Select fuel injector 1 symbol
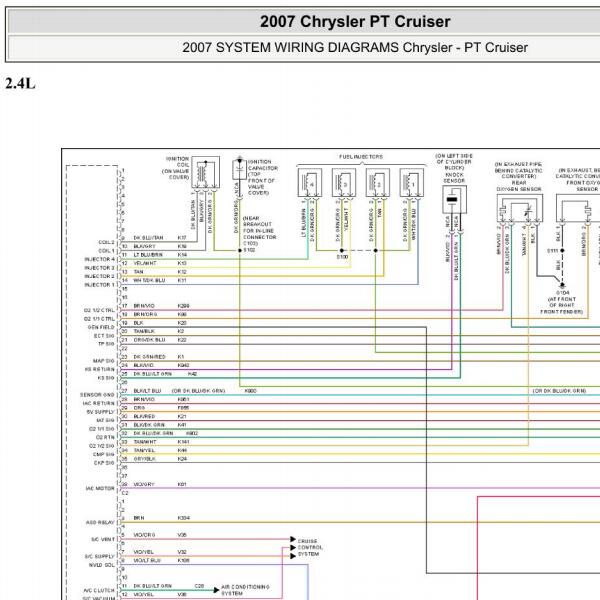This screenshot has height=600, width=600. coord(412,183)
